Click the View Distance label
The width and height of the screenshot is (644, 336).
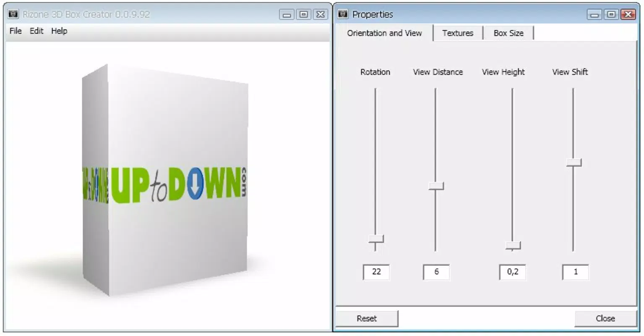[438, 72]
